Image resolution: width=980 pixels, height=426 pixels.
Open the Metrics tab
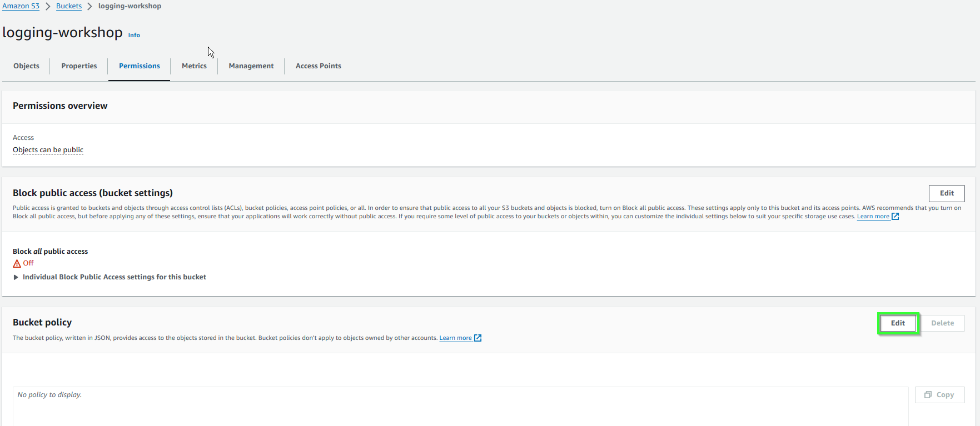coord(194,66)
